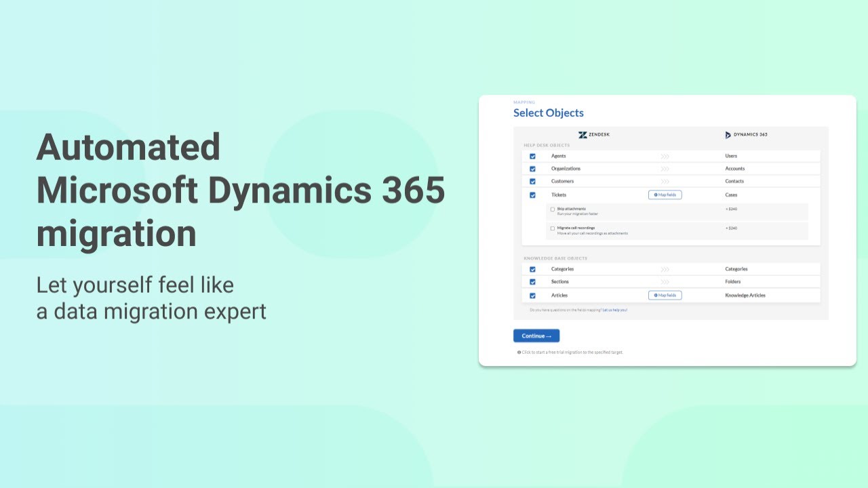Click the 'Agents' source label
This screenshot has width=868, height=488.
pyautogui.click(x=559, y=156)
